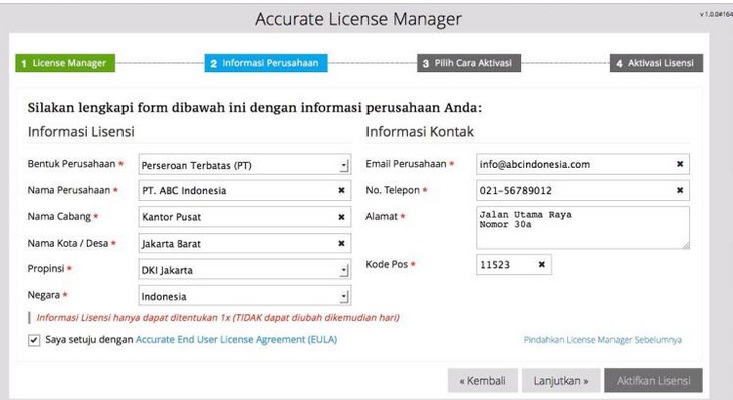Select step 2 Informasi Perusahaan
Viewport: 733px width, 400px height.
266,63
